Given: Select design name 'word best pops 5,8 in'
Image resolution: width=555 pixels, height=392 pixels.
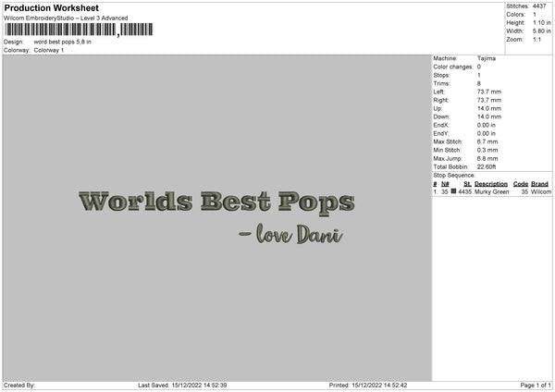Looking at the screenshot, I should click(62, 42).
